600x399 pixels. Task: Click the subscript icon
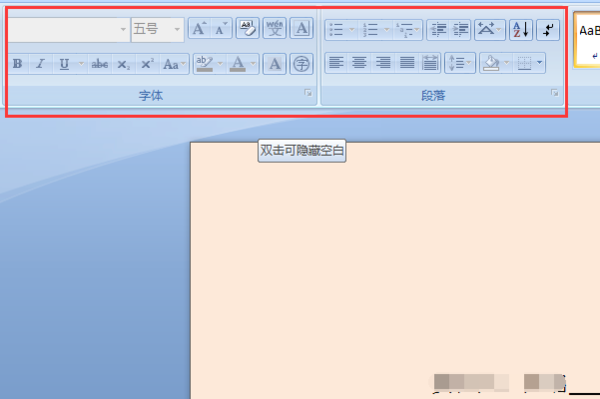pos(123,64)
